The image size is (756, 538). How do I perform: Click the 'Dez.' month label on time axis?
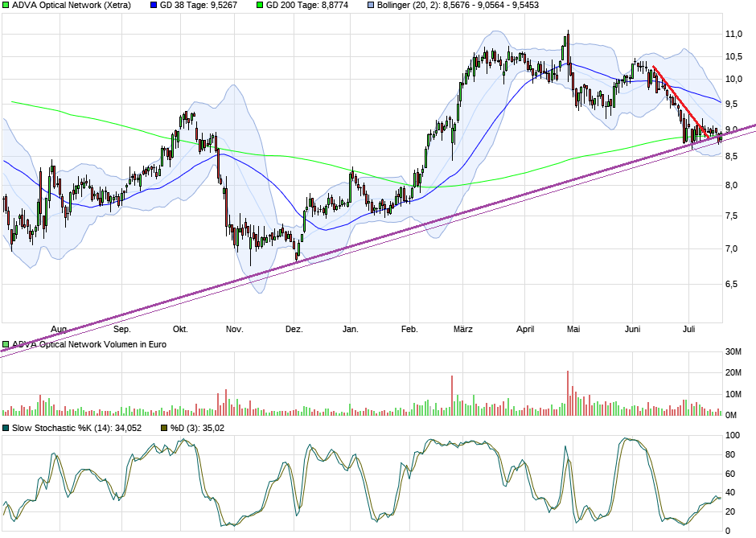(294, 329)
